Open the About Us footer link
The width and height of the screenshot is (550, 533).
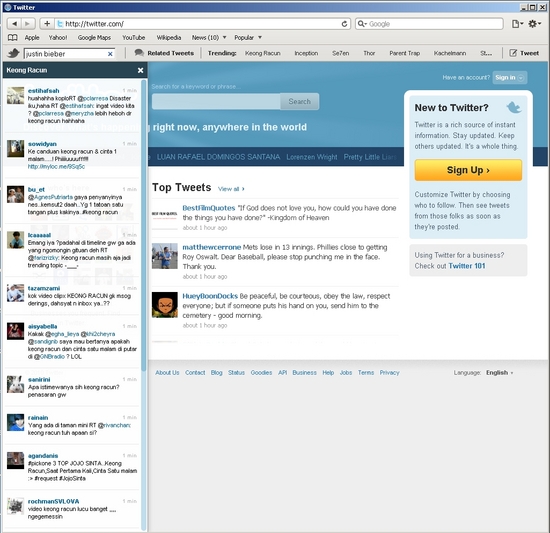[x=167, y=373]
